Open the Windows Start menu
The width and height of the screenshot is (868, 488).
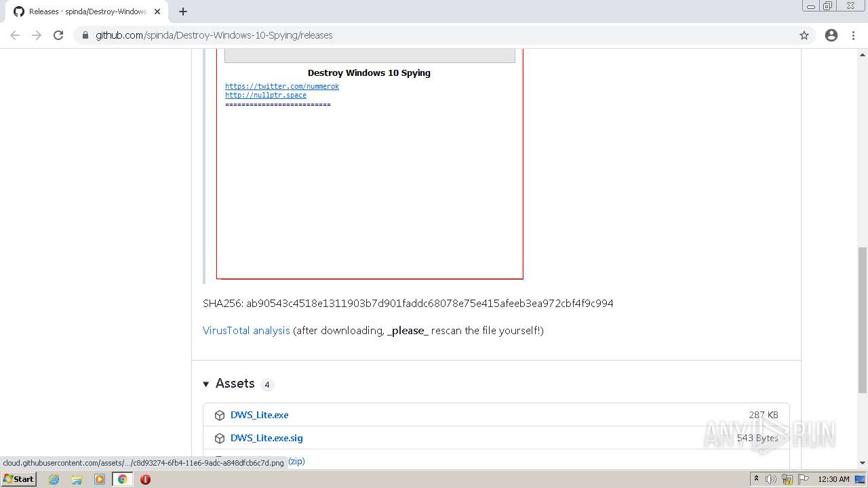[x=19, y=479]
